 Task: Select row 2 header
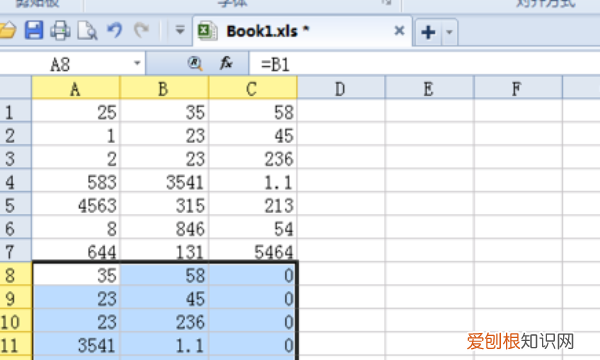tap(15, 134)
